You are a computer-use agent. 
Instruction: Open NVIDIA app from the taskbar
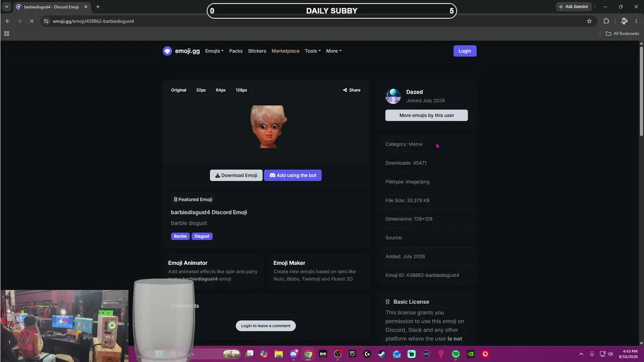coord(470,354)
